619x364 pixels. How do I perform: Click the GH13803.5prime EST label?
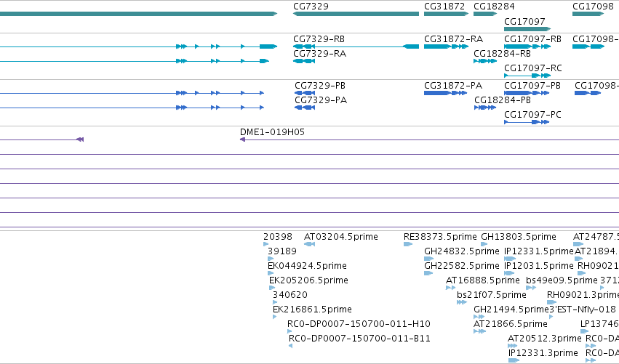519,237
